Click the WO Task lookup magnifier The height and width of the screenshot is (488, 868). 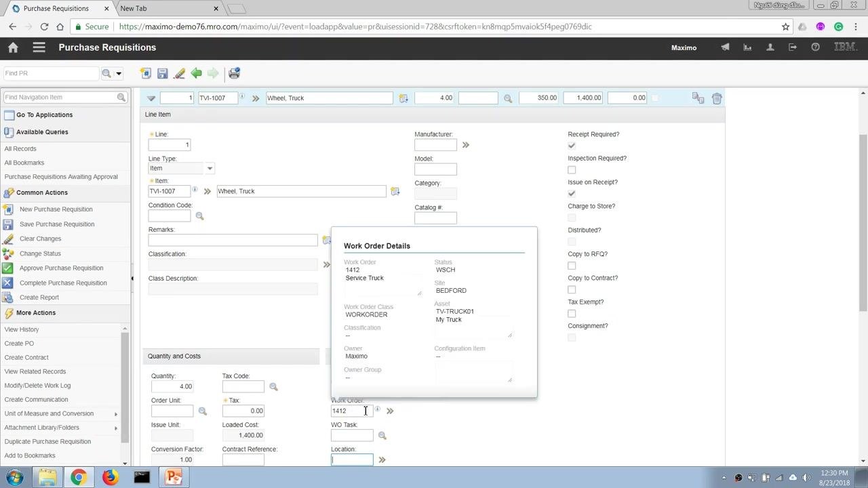pyautogui.click(x=382, y=436)
